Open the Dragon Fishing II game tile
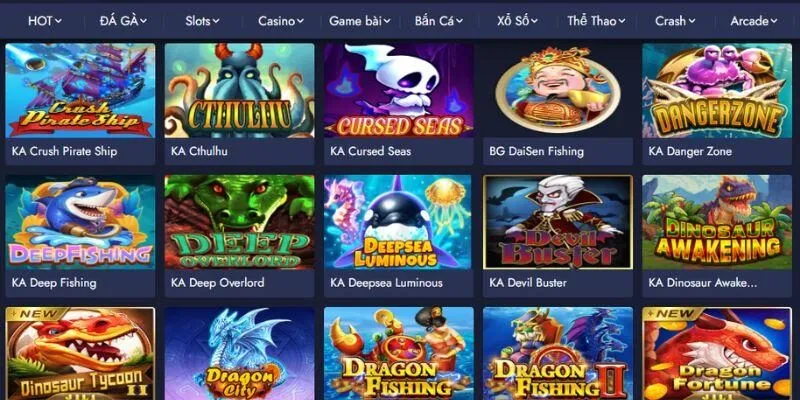Screen dimensions: 800x400 tap(558, 354)
